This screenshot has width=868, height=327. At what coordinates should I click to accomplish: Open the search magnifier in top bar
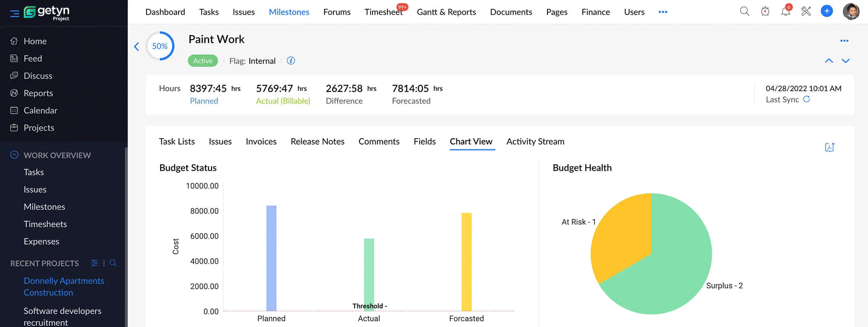[x=745, y=11]
